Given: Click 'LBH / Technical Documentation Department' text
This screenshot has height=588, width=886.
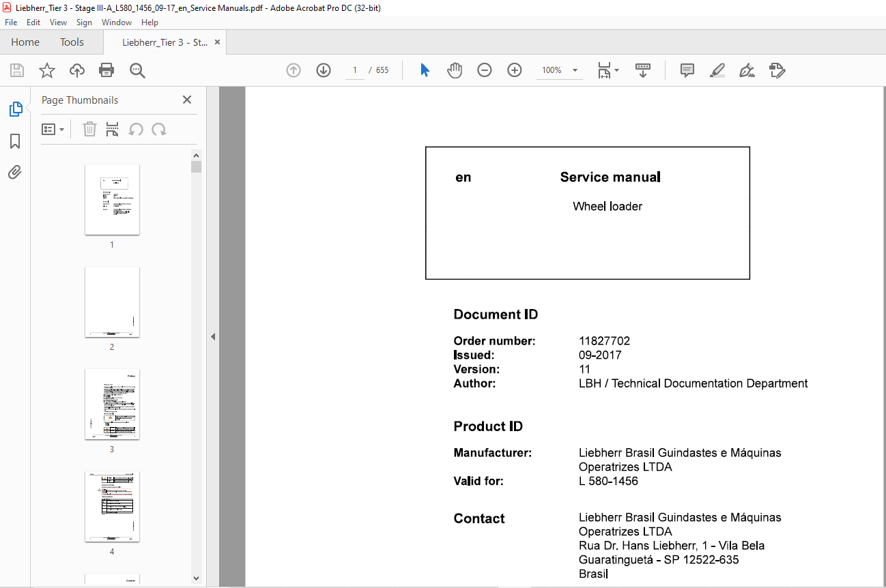Looking at the screenshot, I should click(x=693, y=383).
